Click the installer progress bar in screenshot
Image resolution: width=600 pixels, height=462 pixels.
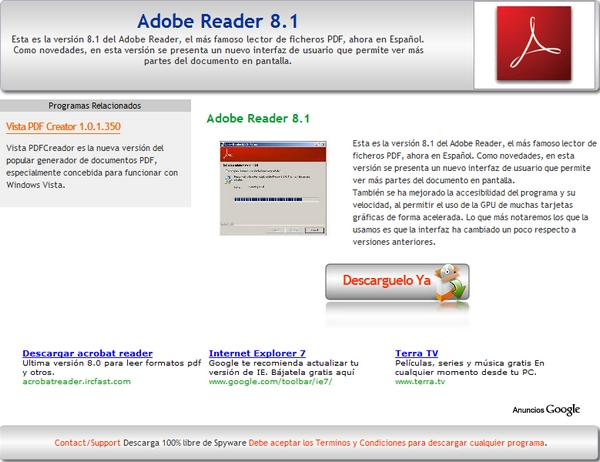tap(277, 199)
